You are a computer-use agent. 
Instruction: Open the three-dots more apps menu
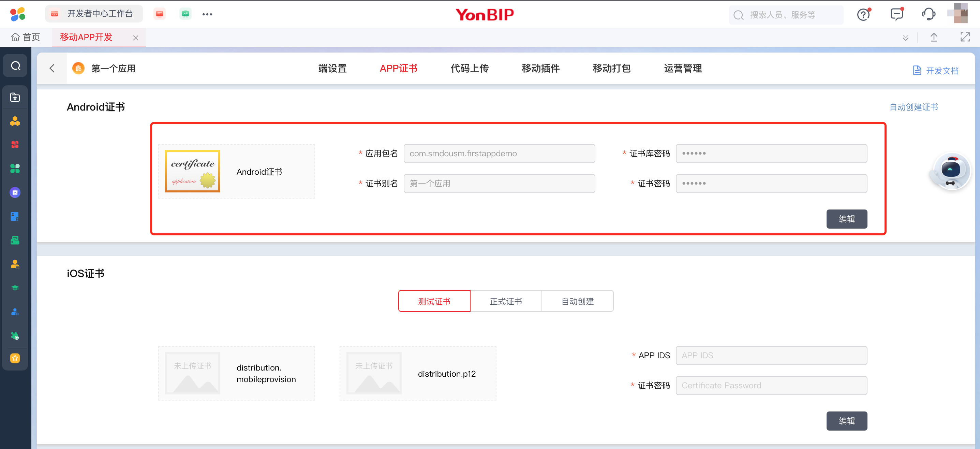tap(207, 14)
